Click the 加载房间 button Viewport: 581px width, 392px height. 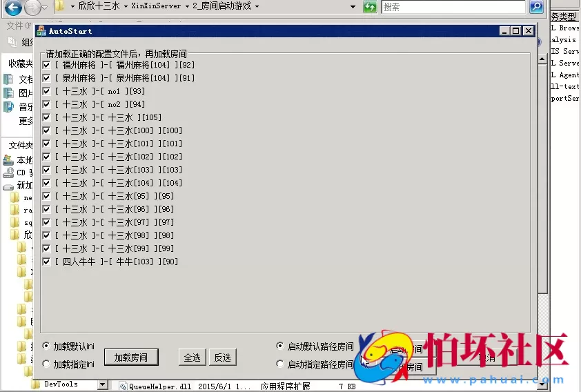pos(131,357)
